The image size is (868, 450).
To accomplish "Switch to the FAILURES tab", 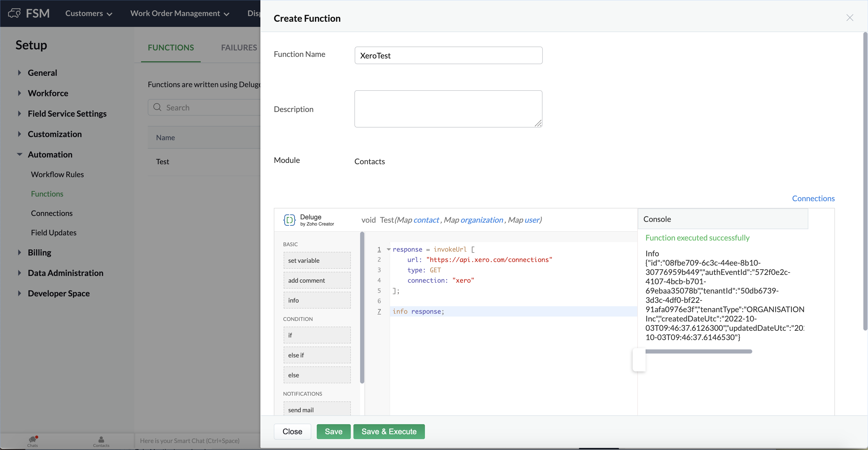I will coord(239,48).
